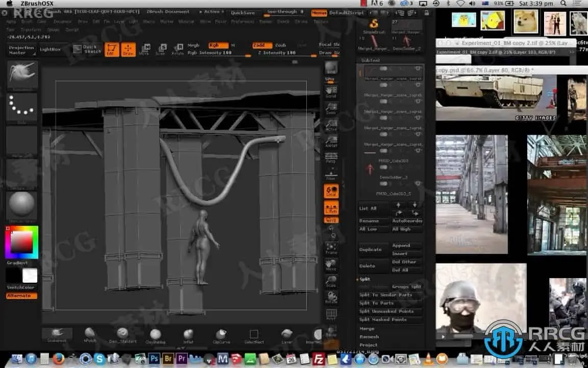The height and width of the screenshot is (368, 588).
Task: Activate the Edit mode button
Action: (112, 49)
